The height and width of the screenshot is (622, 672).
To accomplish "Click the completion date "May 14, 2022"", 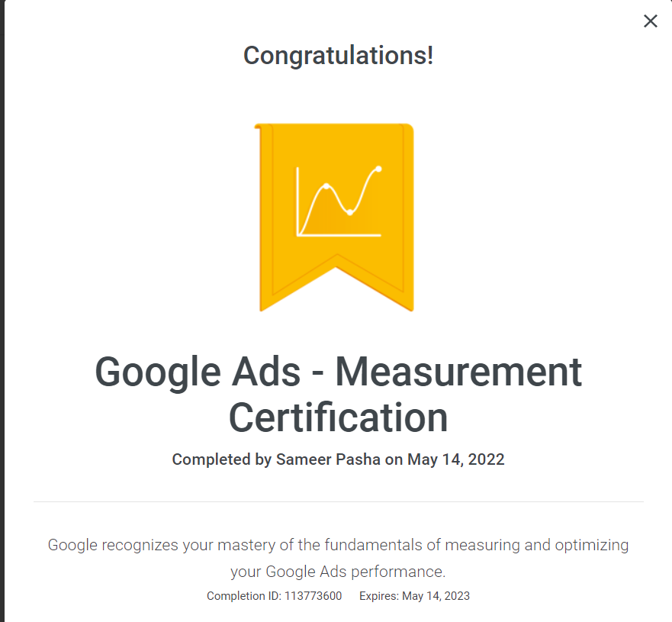I will coord(456,459).
